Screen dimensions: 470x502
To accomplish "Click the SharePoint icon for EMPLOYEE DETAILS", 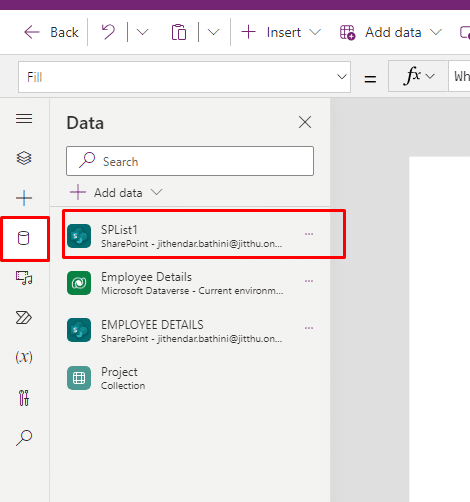I will click(79, 330).
